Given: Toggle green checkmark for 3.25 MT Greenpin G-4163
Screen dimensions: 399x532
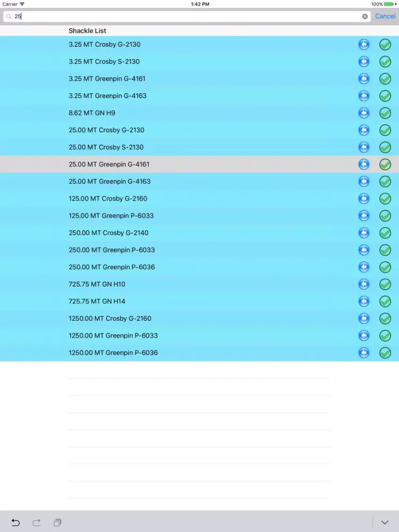Looking at the screenshot, I should pyautogui.click(x=385, y=96).
